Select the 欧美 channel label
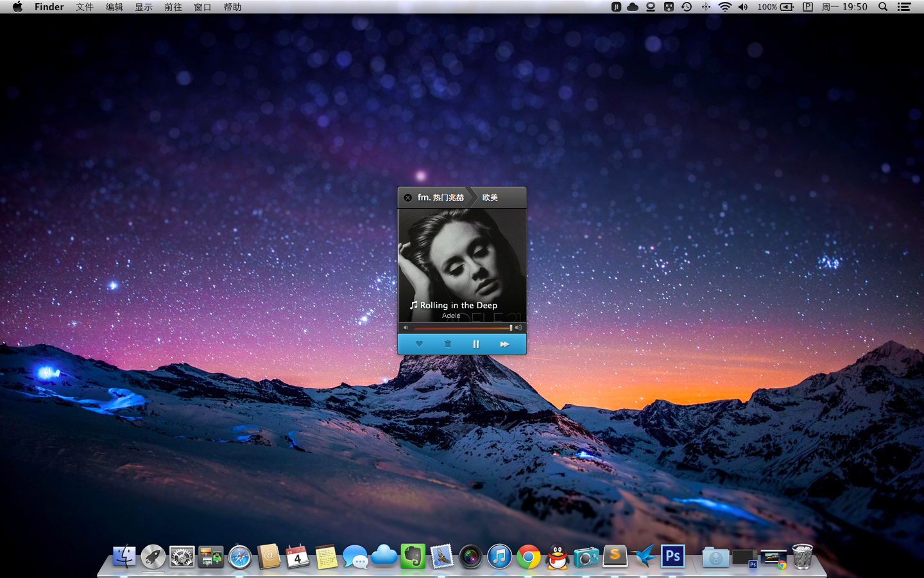Screen dimensions: 924x578 tap(490, 198)
